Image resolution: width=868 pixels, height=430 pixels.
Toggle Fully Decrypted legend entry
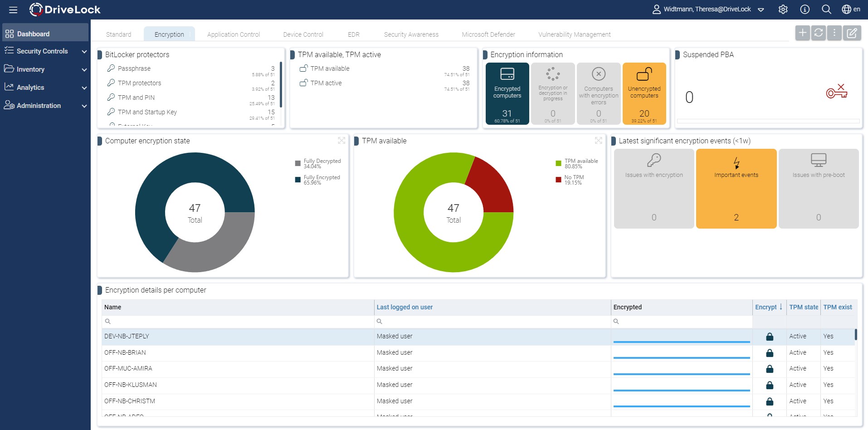(318, 163)
